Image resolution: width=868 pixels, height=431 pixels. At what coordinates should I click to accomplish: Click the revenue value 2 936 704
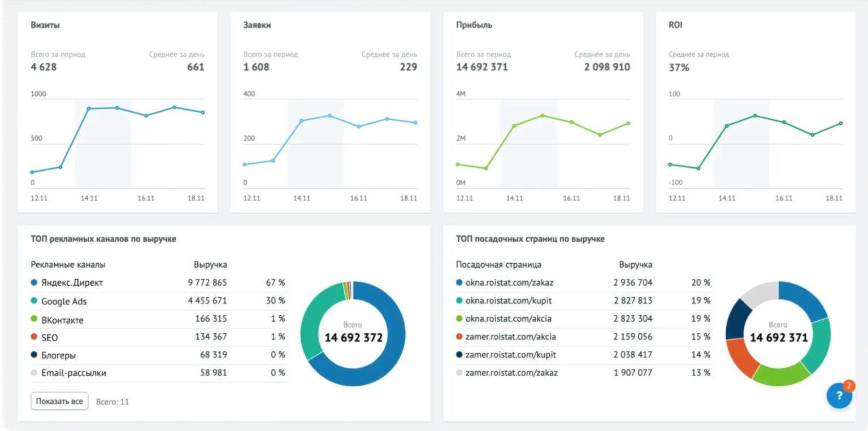(x=633, y=282)
